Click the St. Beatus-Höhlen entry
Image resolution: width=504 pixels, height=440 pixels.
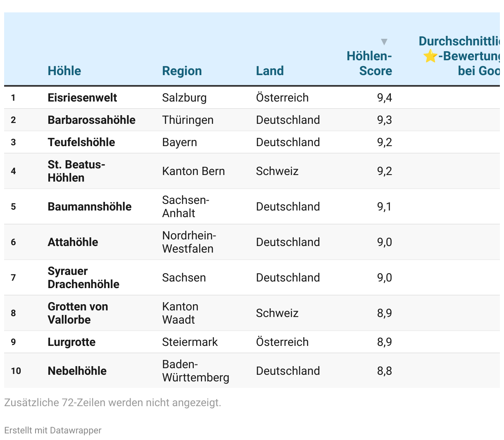point(76,171)
